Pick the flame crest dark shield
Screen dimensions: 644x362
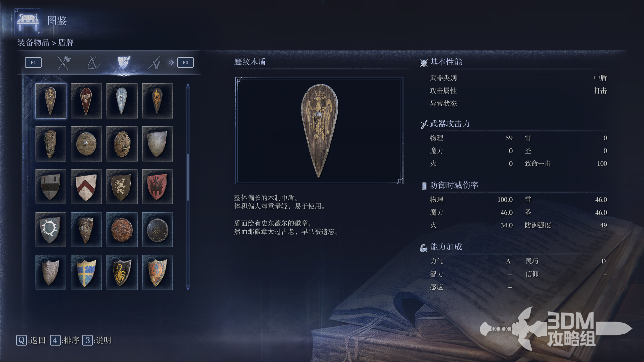click(x=157, y=101)
